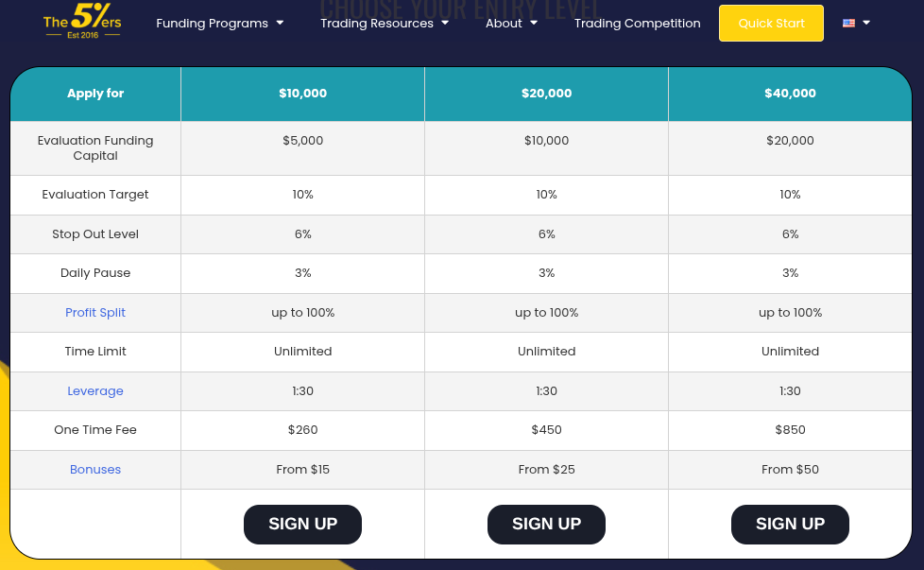
Task: Click the $850 one time fee cell
Action: [790, 430]
